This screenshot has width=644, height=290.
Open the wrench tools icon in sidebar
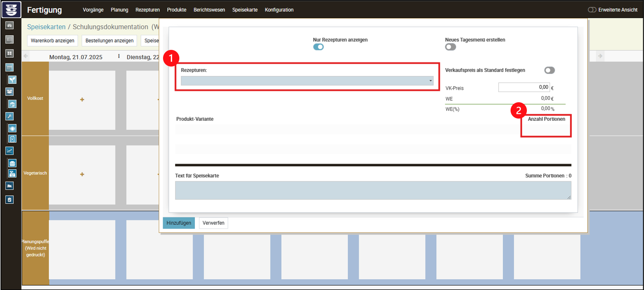coord(9,116)
